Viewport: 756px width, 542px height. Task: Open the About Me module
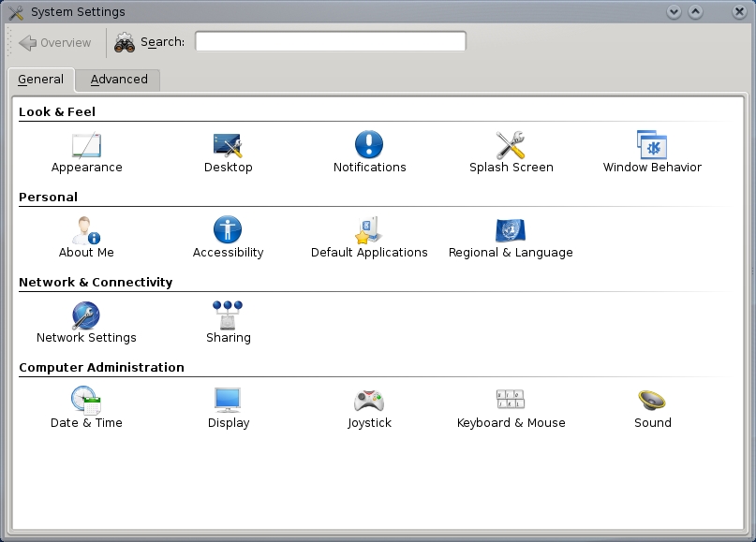coord(86,231)
